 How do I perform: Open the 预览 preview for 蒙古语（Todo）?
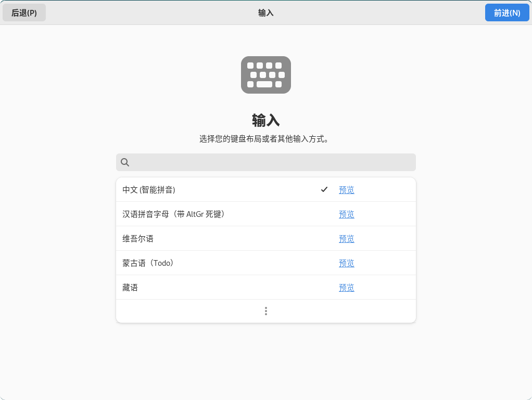click(346, 263)
